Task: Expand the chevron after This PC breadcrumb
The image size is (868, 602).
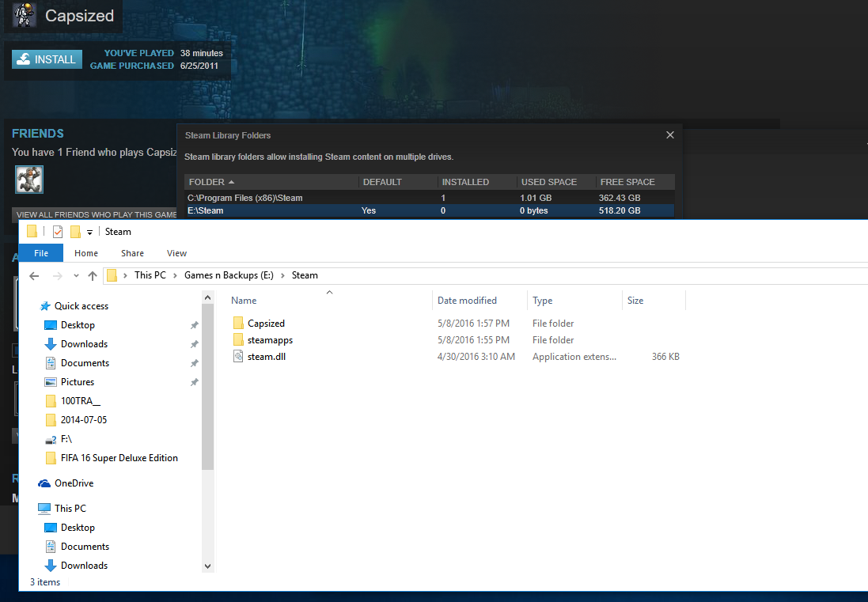Action: click(x=176, y=275)
